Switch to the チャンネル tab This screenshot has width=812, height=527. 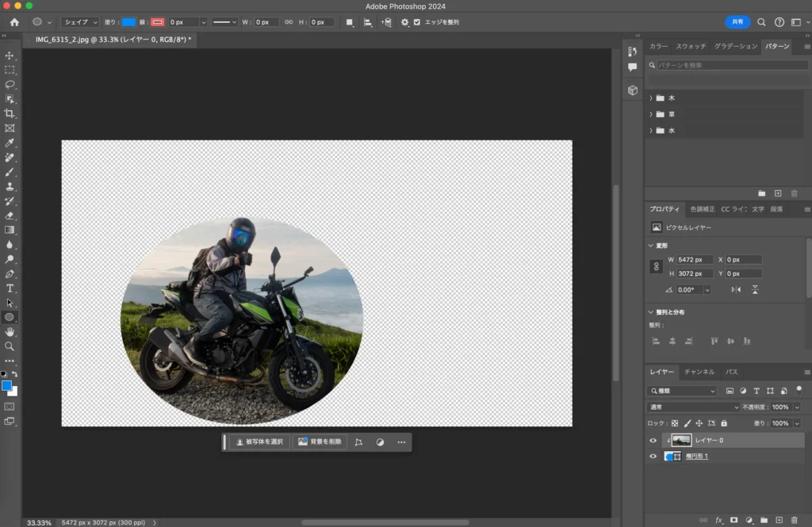pos(699,372)
